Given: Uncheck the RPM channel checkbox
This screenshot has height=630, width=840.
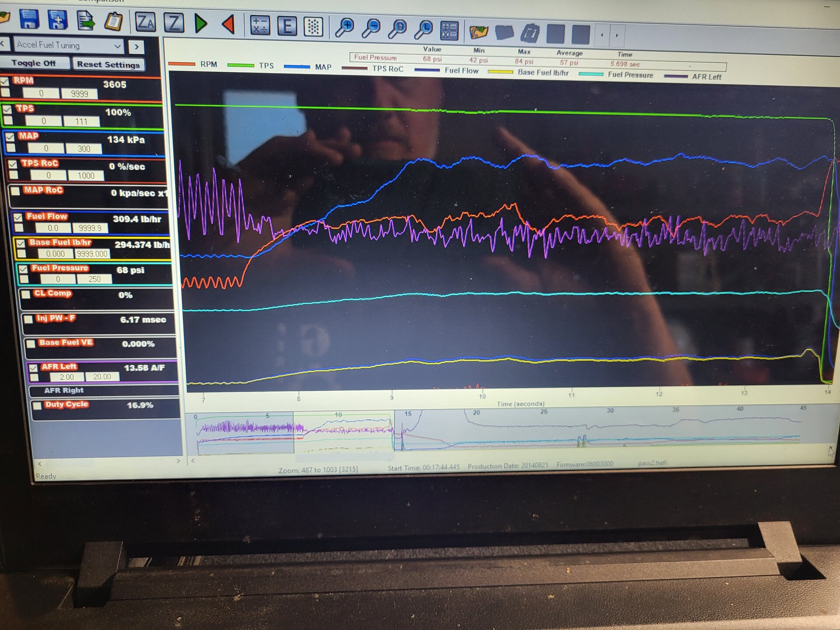Looking at the screenshot, I should pyautogui.click(x=5, y=81).
